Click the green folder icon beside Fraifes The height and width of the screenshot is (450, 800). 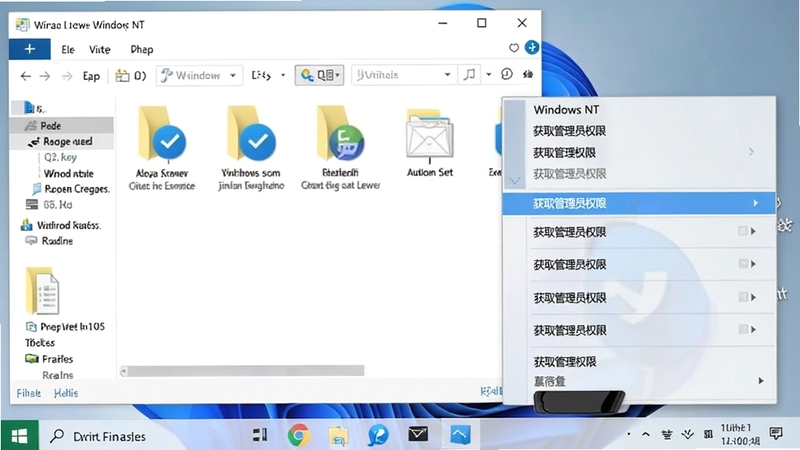(32, 359)
